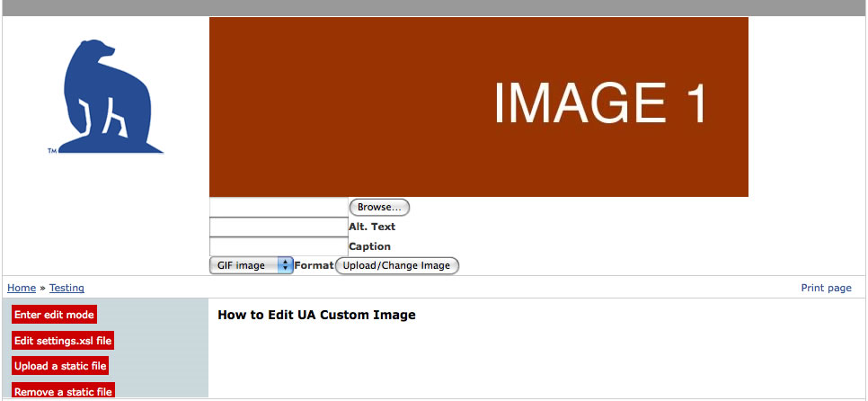The height and width of the screenshot is (401, 868).
Task: Click the Caption label
Action: 370,246
